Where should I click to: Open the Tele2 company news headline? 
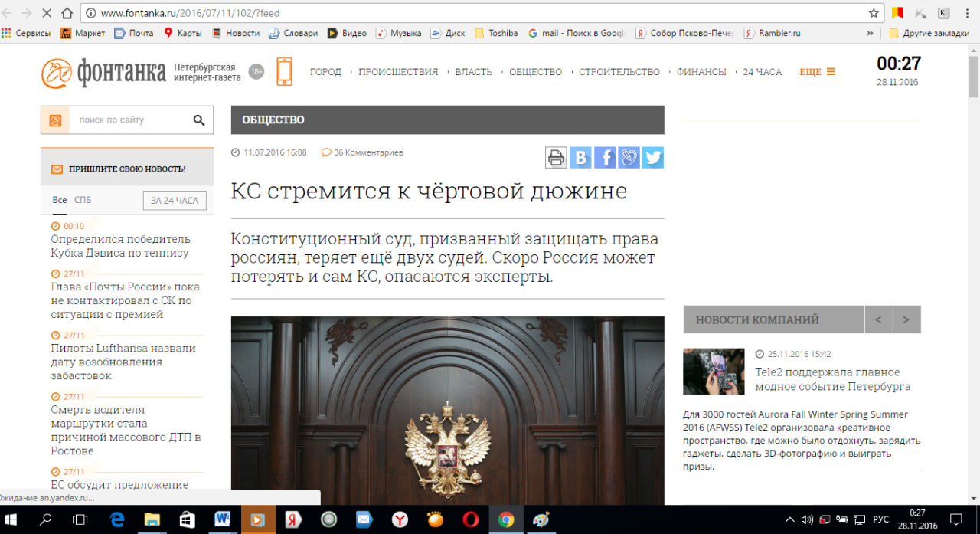click(833, 379)
